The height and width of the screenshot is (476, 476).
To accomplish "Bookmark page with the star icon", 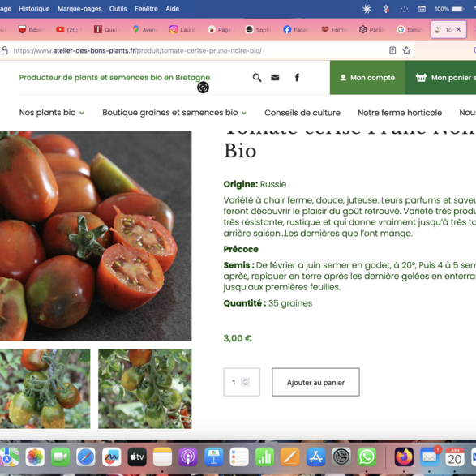I will coord(406,50).
